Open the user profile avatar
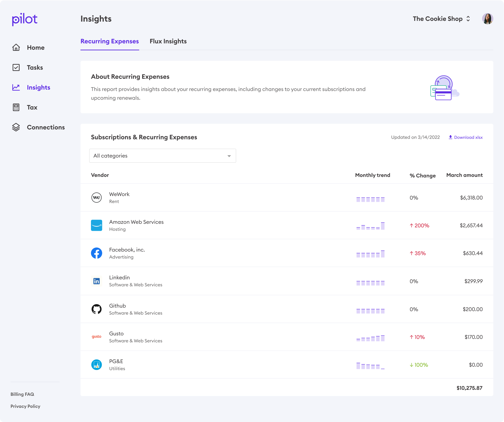The image size is (504, 422). [x=488, y=19]
